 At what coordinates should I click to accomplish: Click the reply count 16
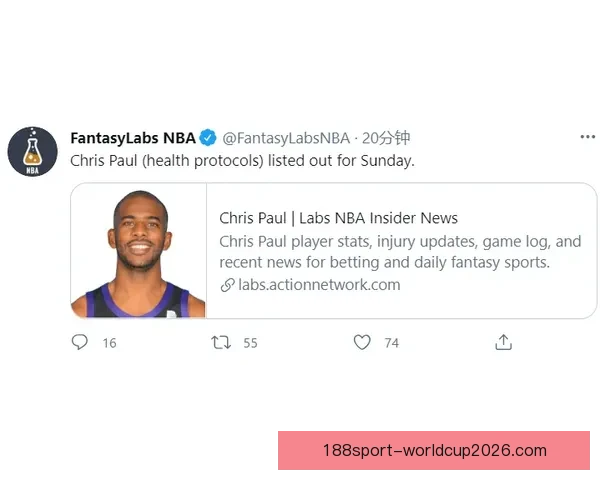109,343
